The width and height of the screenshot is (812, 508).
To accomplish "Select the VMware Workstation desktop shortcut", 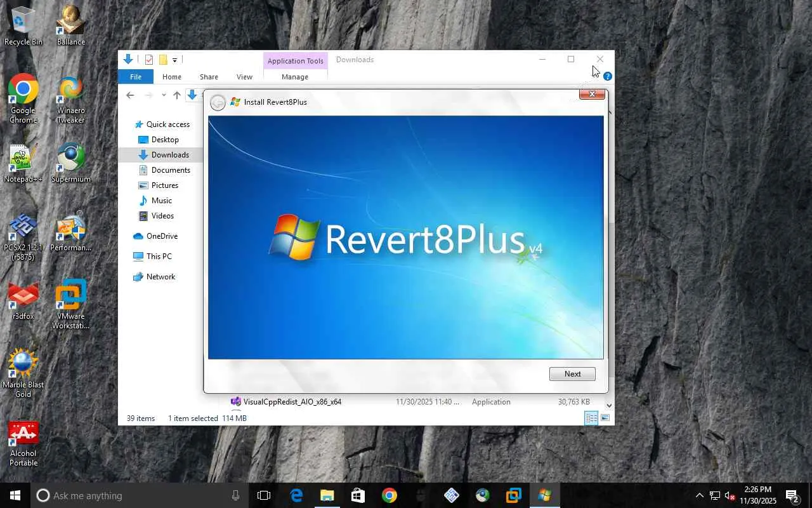I will tap(71, 305).
